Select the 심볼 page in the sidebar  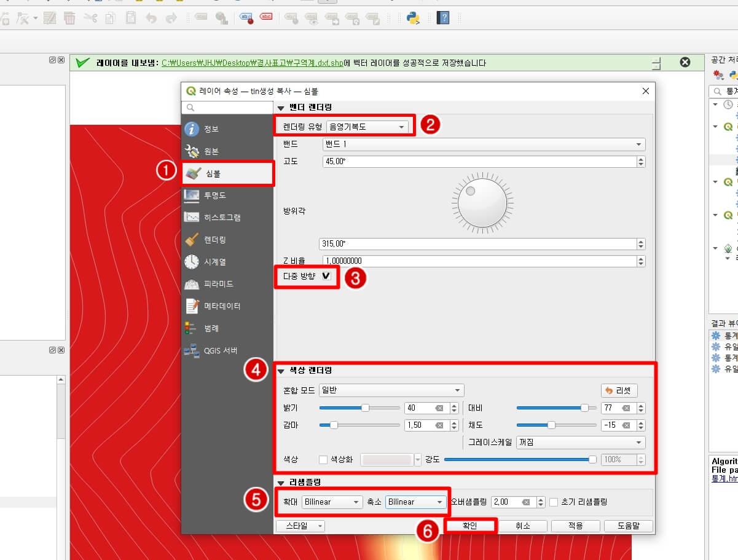click(227, 173)
